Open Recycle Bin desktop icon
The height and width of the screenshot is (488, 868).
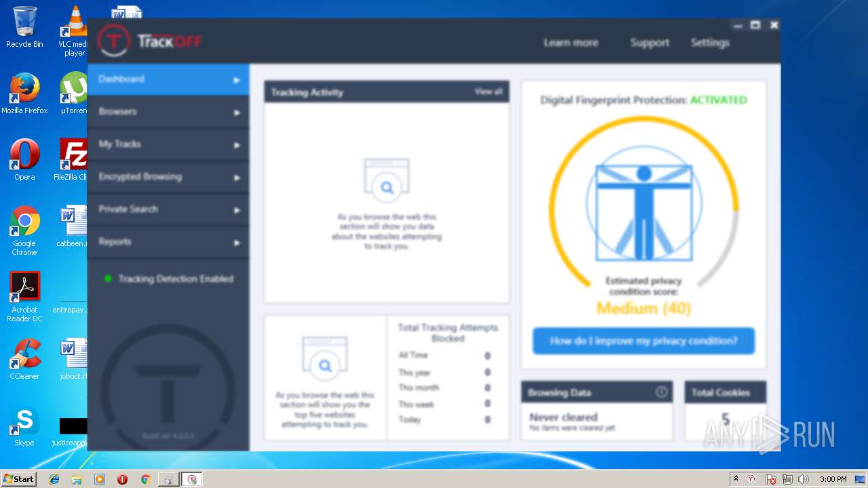pyautogui.click(x=24, y=26)
